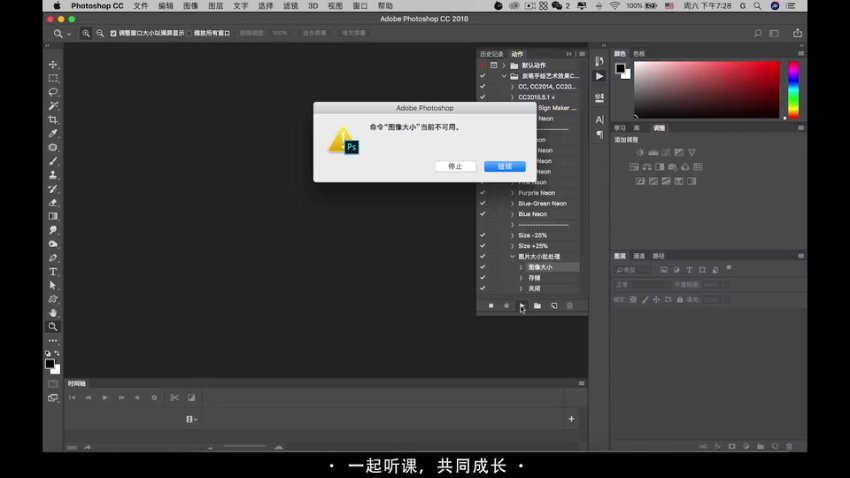Enable the zoom all windows checkbox
Screen dimensions: 850x478
(x=189, y=33)
